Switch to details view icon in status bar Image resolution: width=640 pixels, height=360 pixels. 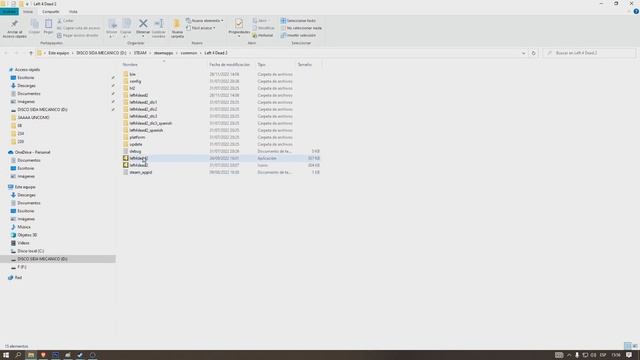point(628,346)
